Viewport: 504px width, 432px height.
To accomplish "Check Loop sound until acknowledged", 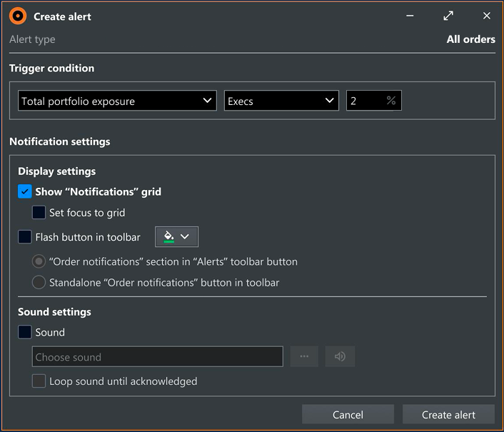I will coord(39,381).
